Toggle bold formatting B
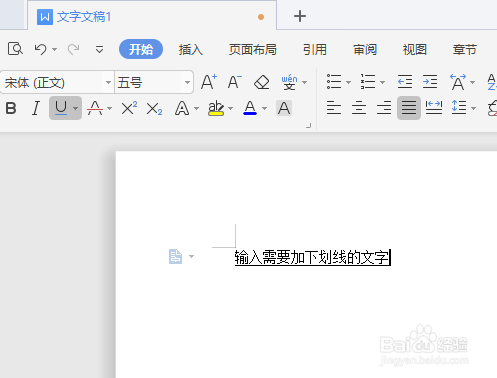The height and width of the screenshot is (378, 497). click(x=11, y=108)
